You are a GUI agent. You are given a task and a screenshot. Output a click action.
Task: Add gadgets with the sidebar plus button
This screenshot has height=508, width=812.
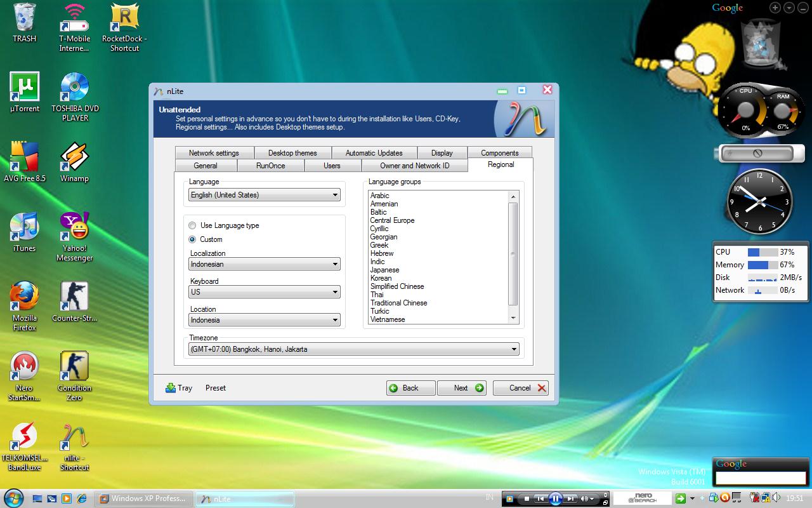pyautogui.click(x=775, y=8)
